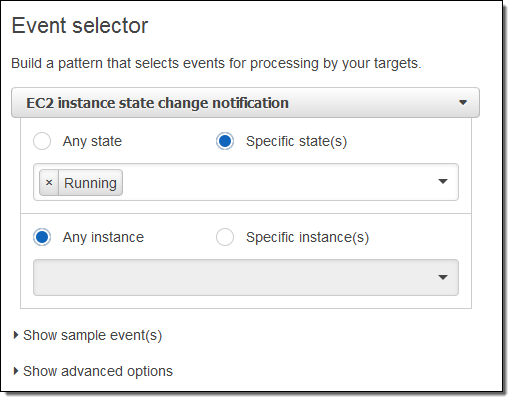Expand Show sample event(s)
This screenshot has width=513, height=402.
(88, 335)
